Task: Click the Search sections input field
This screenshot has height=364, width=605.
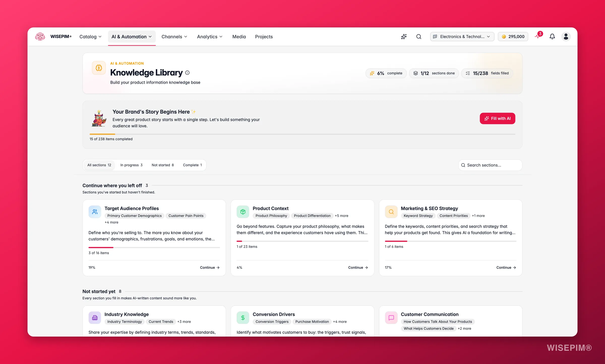Action: click(490, 165)
